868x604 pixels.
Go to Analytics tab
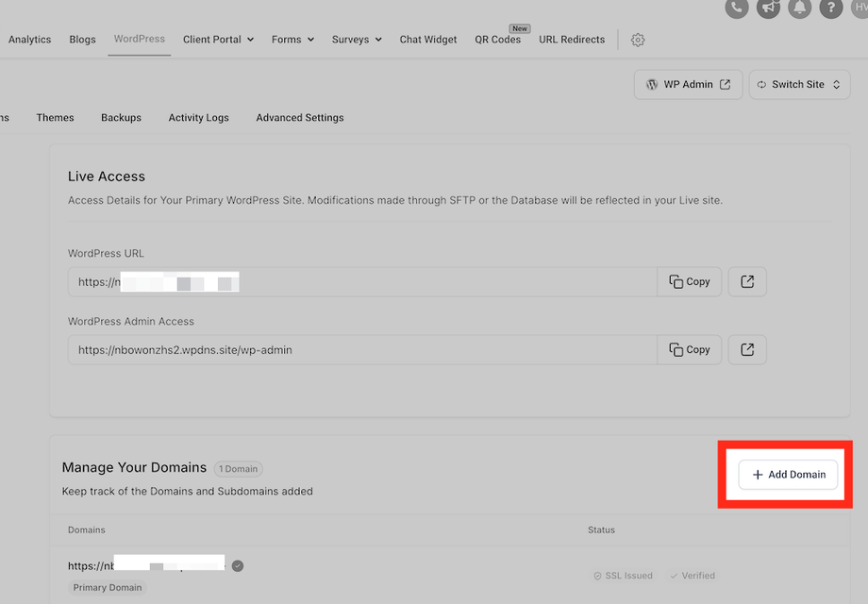[x=30, y=40]
